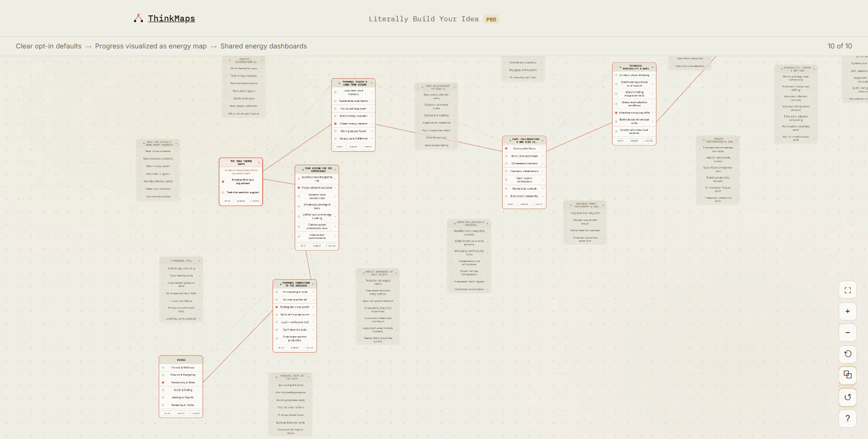Zoom out with the minus icon
Screen dimensions: 868x439
click(848, 333)
